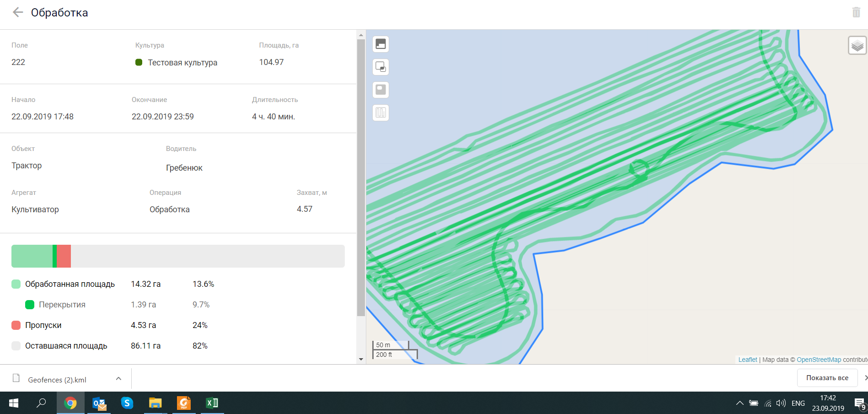Open the OpenStreetMap attribution link
Screen dimensions: 868x414
(819, 360)
